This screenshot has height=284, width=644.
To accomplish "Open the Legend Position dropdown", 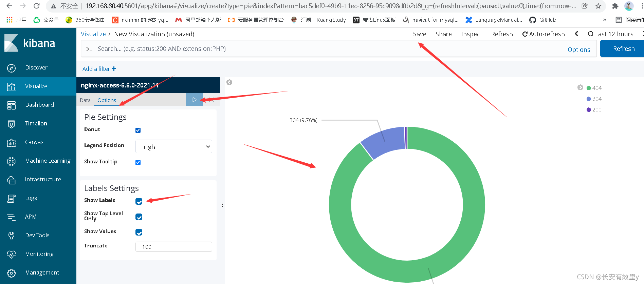I will (x=174, y=146).
